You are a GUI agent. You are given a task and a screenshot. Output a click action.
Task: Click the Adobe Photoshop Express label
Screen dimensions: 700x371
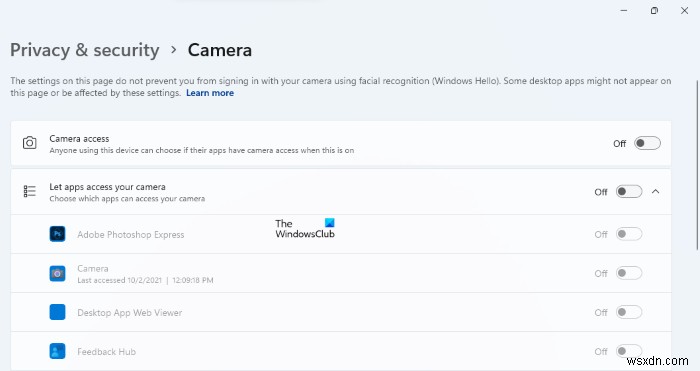[x=130, y=234]
